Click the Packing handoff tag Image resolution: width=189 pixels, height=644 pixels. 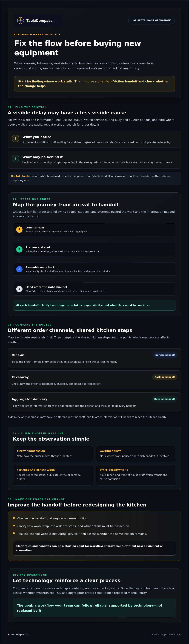[165, 377]
